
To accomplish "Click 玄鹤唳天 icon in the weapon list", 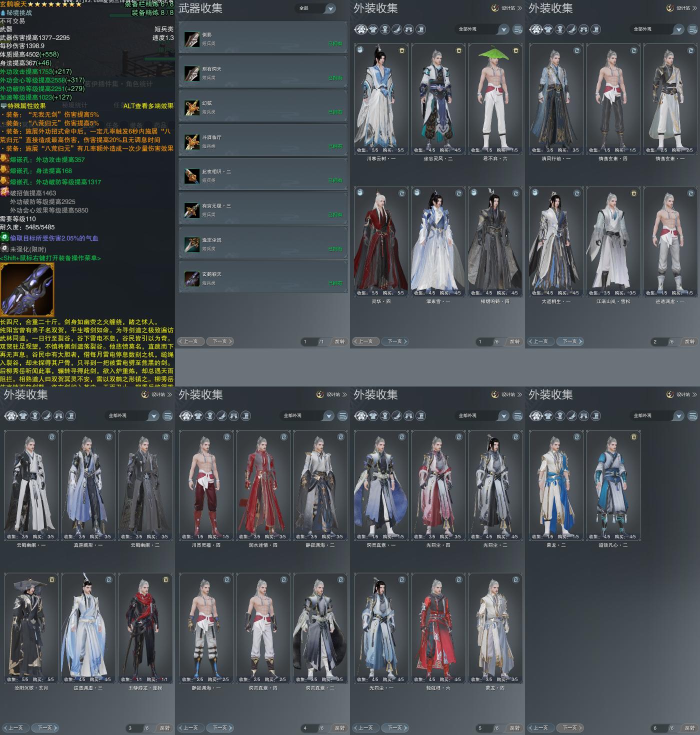I will [192, 278].
